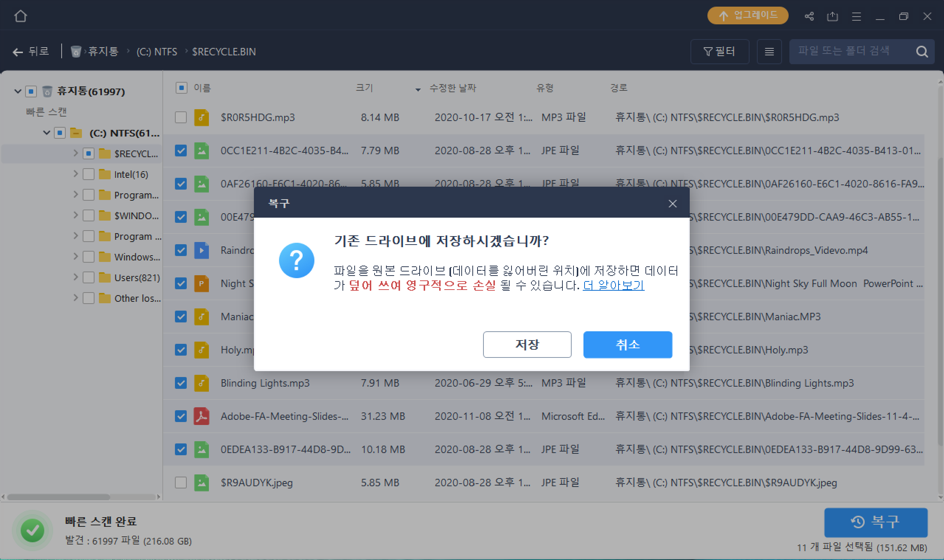Click the blue question mark icon
This screenshot has height=560, width=944.
[x=296, y=260]
